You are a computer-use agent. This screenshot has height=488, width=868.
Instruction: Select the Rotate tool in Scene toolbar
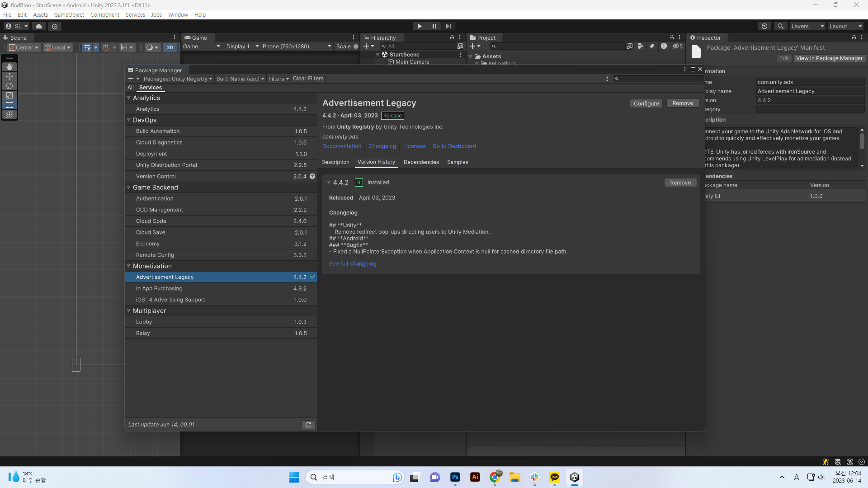9,86
